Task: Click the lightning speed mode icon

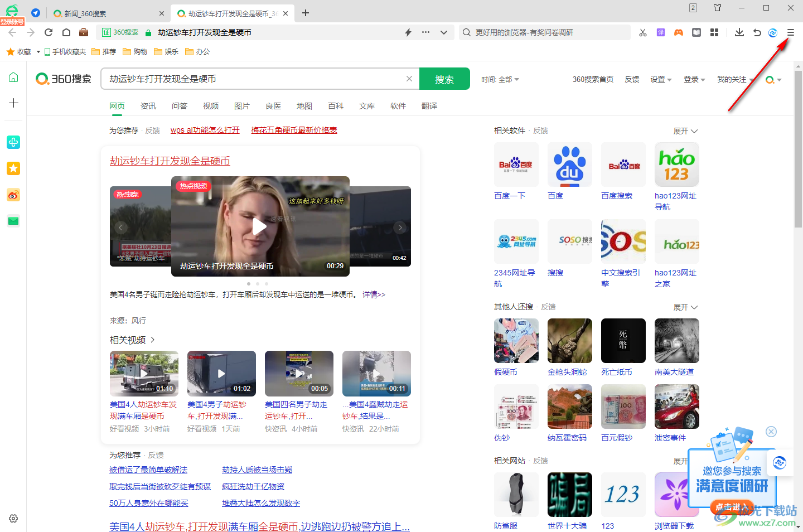Action: pos(408,32)
